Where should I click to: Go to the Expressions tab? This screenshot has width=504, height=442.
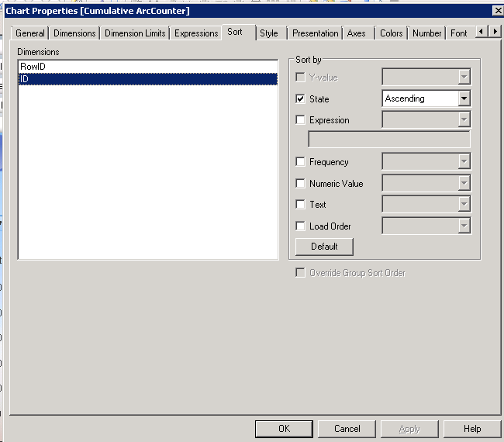(196, 33)
